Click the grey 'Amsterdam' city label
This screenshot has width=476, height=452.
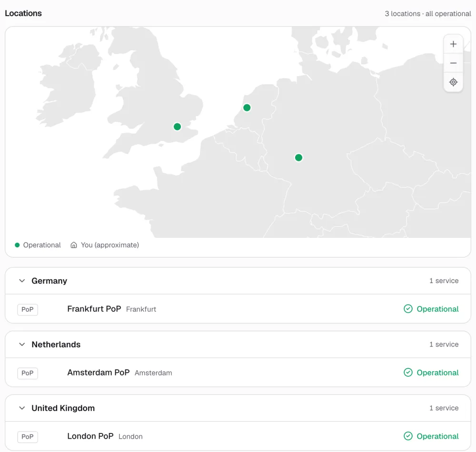pos(153,373)
